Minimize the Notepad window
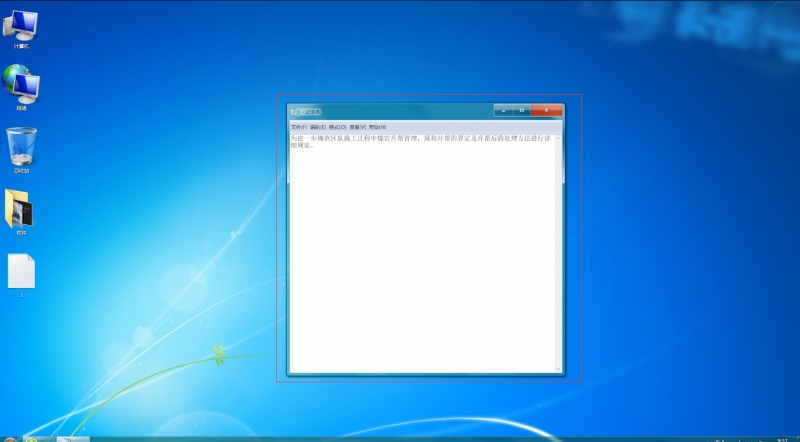Viewport: 800px width, 442px height. coord(504,110)
